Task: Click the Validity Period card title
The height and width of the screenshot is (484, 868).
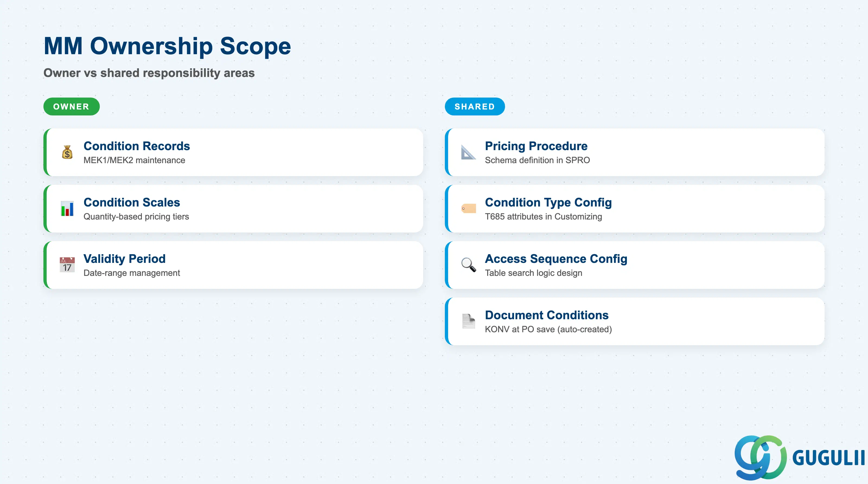Action: click(124, 259)
